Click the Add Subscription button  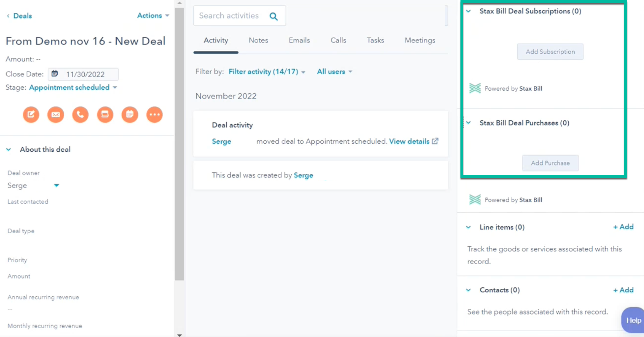(x=550, y=52)
